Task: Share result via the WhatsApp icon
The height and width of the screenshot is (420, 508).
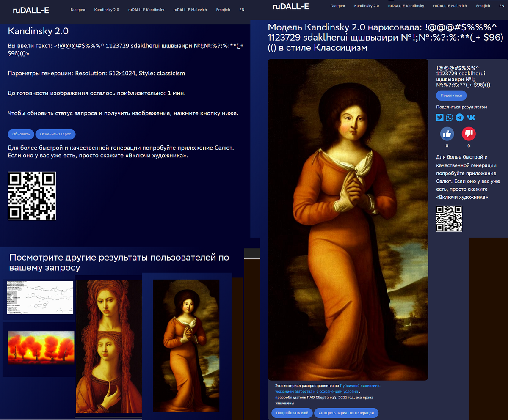Action: [x=450, y=118]
